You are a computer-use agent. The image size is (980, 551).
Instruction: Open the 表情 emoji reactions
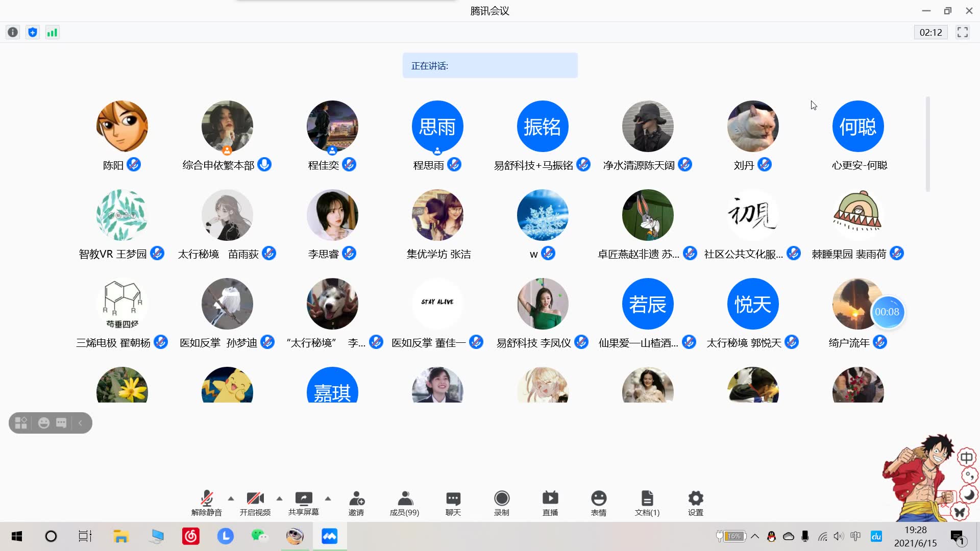[599, 503]
